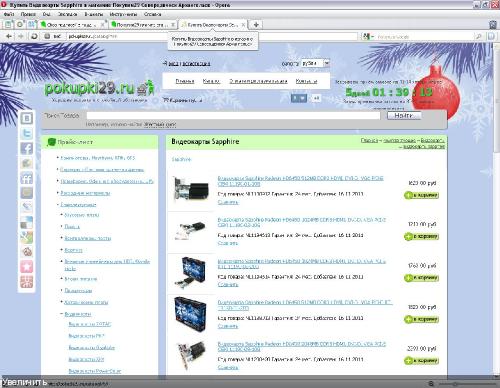500x388 pixels.
Task: Open a new tab with the plus button
Action: (x=256, y=25)
